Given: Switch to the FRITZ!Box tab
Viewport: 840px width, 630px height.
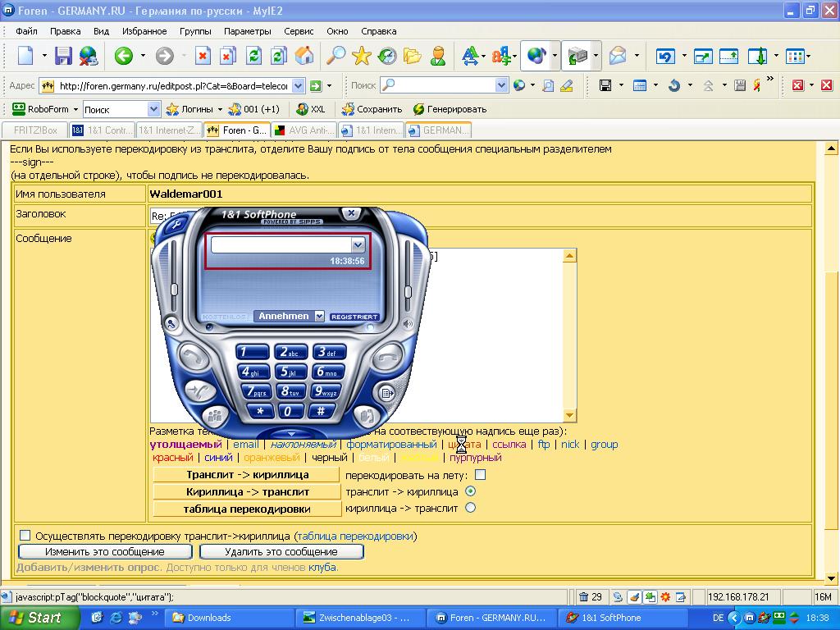Looking at the screenshot, I should point(35,130).
